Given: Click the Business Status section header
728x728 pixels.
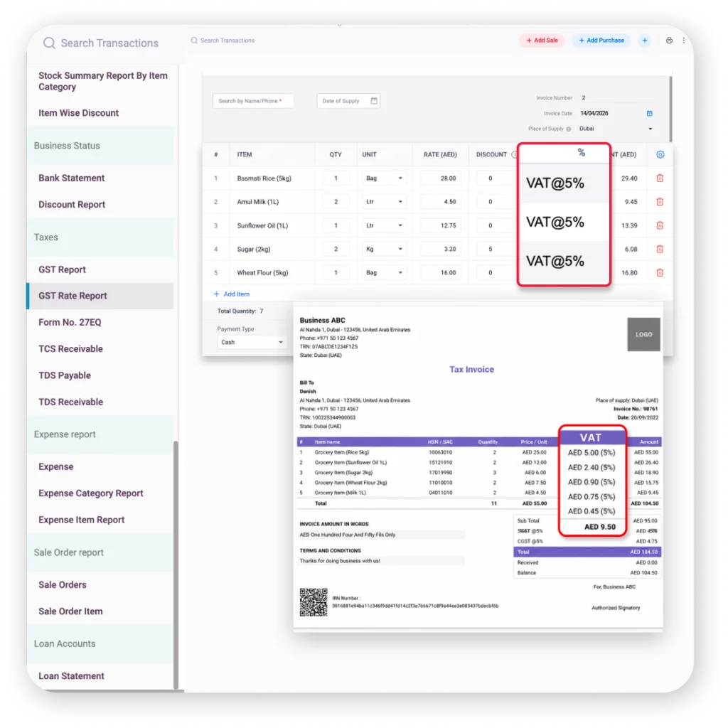Looking at the screenshot, I should pos(100,146).
